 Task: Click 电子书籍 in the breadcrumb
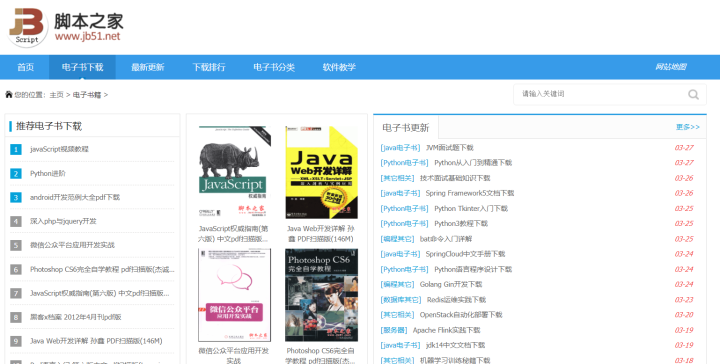pos(87,95)
